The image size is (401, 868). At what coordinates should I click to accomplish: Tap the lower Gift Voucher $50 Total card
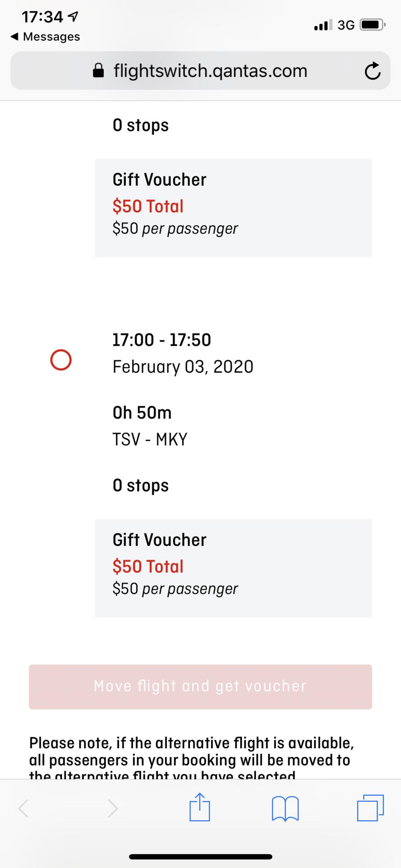click(233, 568)
